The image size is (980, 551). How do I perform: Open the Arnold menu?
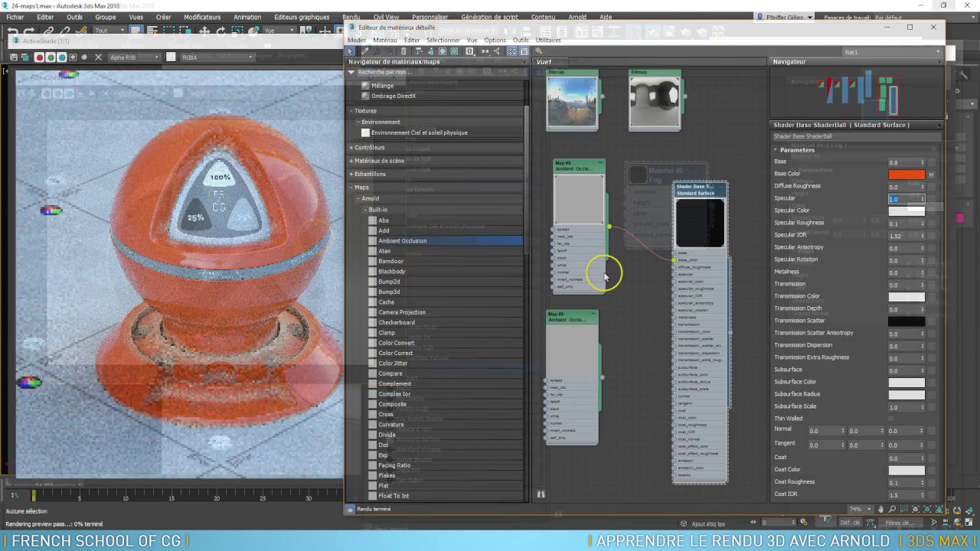click(577, 17)
